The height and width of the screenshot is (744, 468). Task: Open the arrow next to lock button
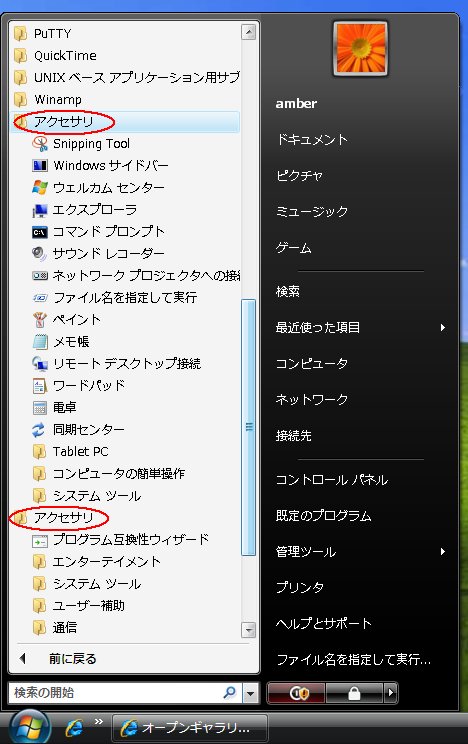coord(391,693)
